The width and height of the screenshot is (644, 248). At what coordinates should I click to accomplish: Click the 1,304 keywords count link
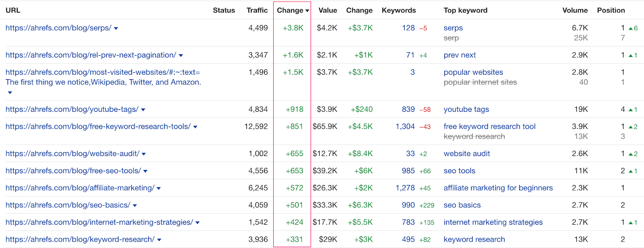point(405,126)
